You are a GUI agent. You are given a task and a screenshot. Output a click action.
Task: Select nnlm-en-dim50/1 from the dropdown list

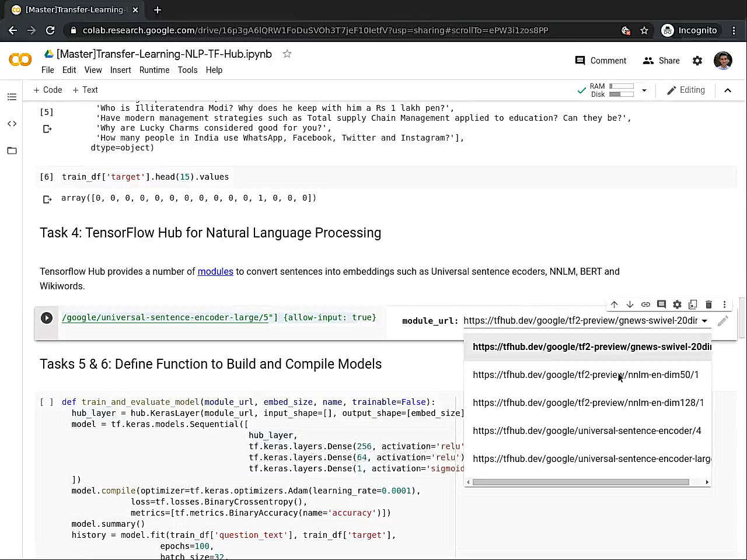tap(585, 374)
